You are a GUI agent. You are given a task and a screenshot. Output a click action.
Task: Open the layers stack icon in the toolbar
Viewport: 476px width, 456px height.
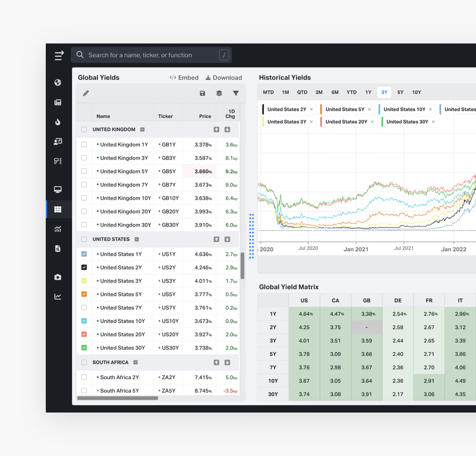coord(219,93)
